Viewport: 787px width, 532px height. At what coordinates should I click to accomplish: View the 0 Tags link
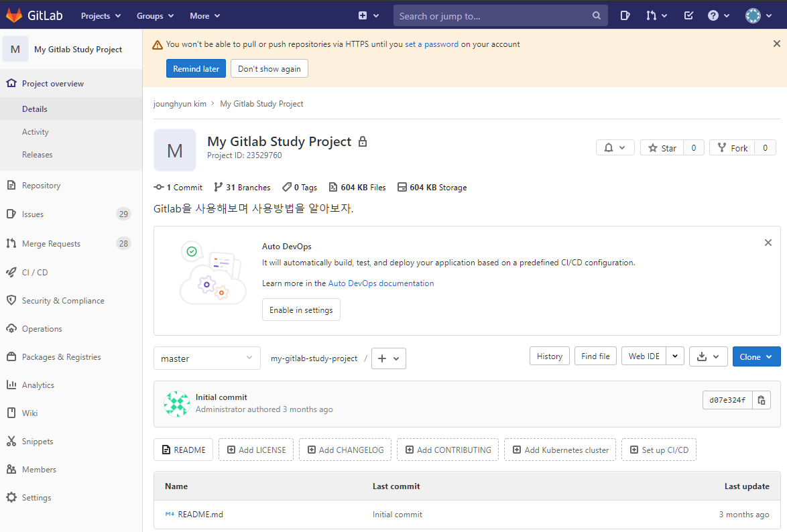(300, 187)
